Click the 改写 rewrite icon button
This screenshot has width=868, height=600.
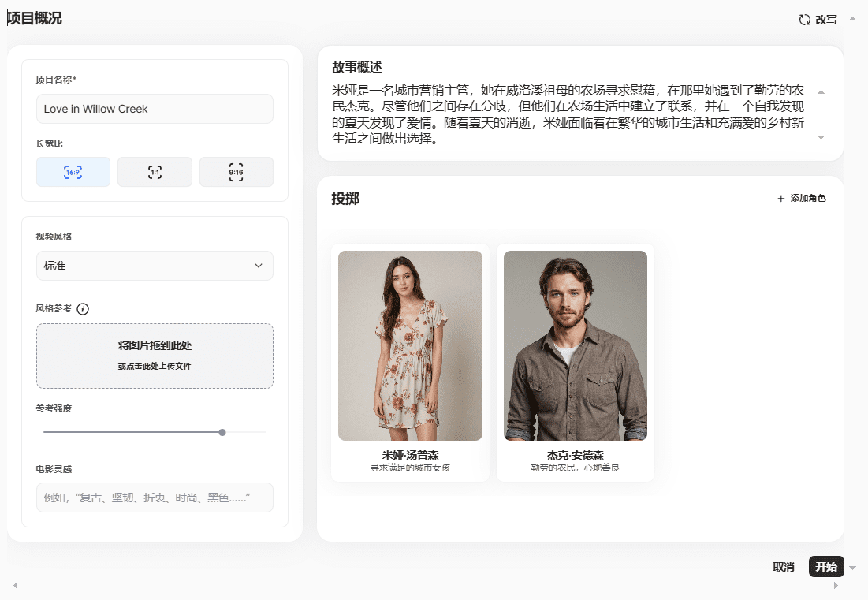(x=818, y=20)
